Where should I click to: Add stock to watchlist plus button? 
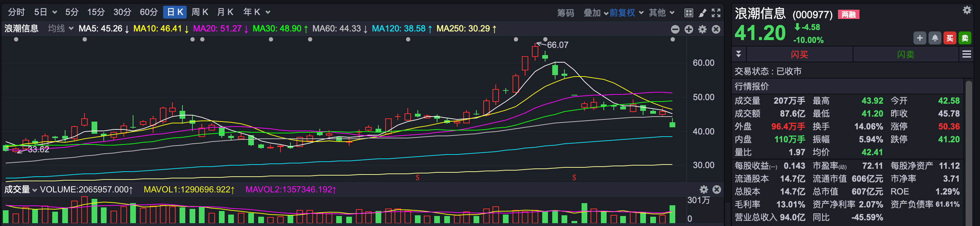[x=920, y=38]
